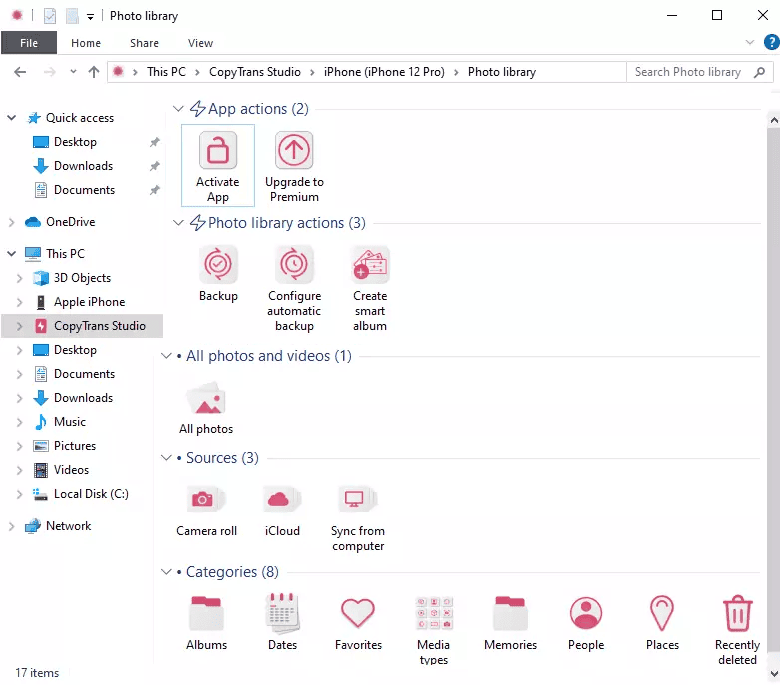Switch to the Share ribbon tab

point(144,43)
